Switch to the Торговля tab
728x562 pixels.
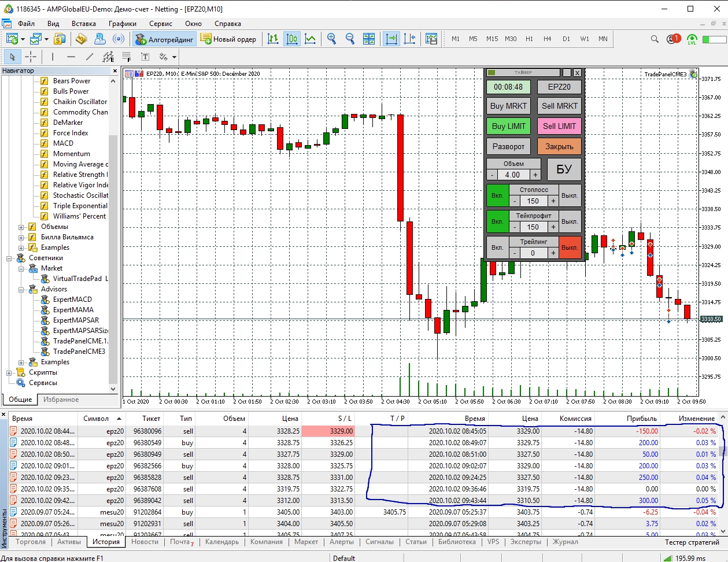pos(31,542)
